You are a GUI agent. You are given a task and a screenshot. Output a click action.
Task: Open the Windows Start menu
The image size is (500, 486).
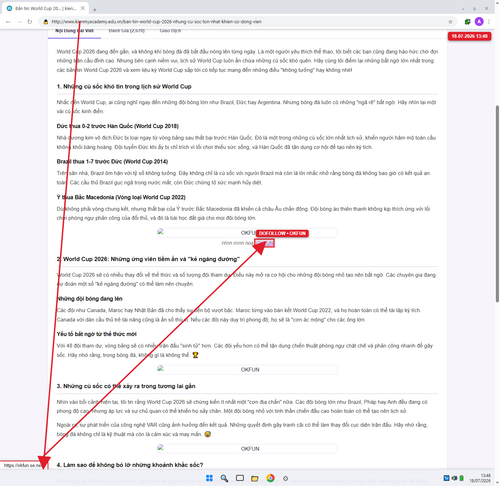[x=209, y=478]
